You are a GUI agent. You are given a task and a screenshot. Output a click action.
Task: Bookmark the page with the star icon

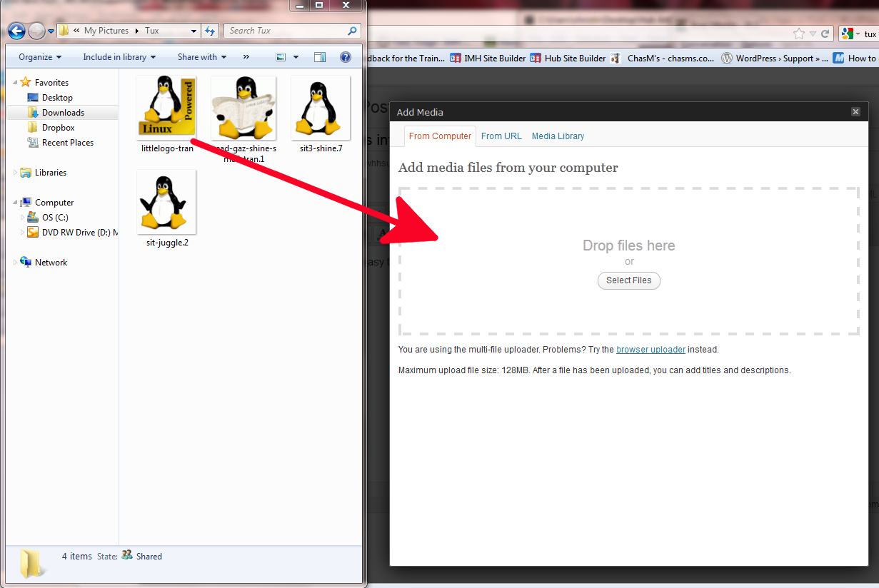pyautogui.click(x=798, y=34)
